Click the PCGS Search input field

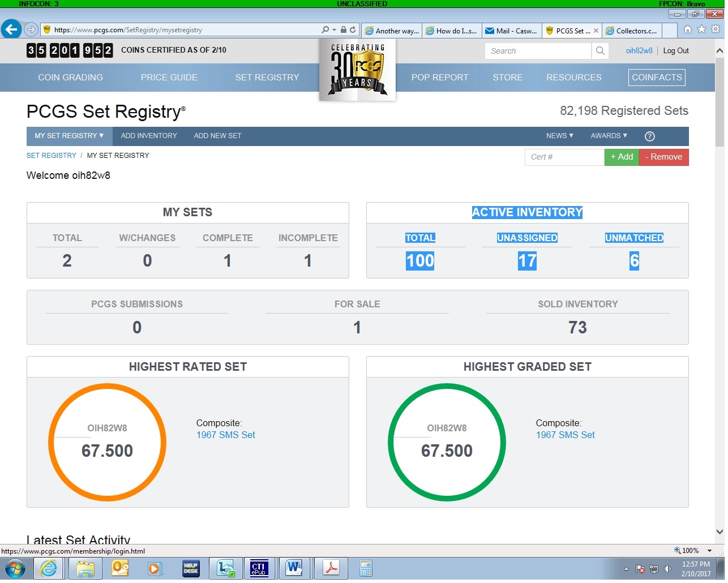tap(538, 51)
